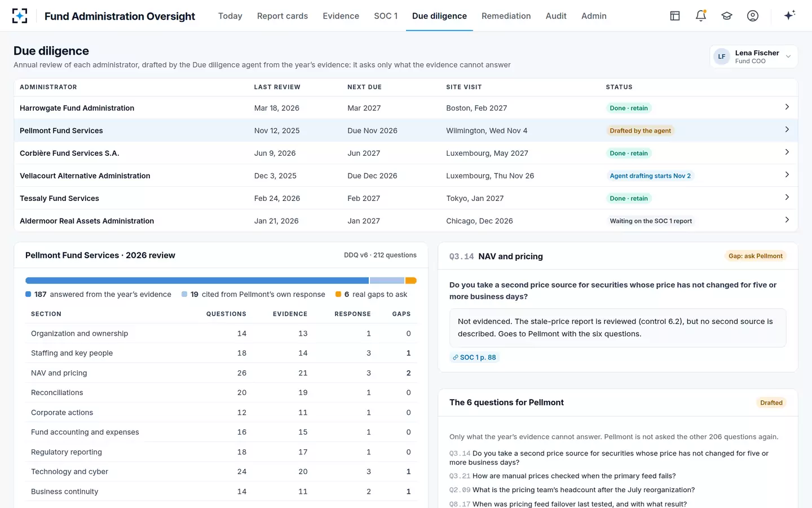Expand the Harrowgate Fund Administration row chevron
This screenshot has width=812, height=508.
[787, 107]
